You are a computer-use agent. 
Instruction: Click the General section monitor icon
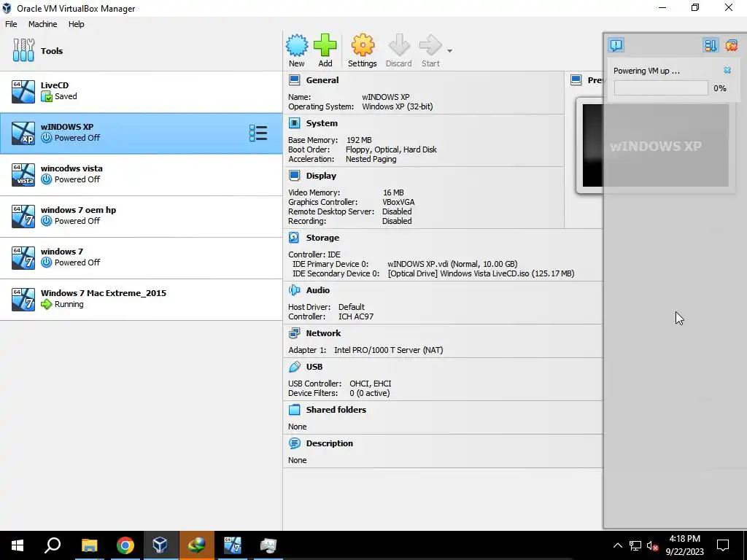click(295, 80)
